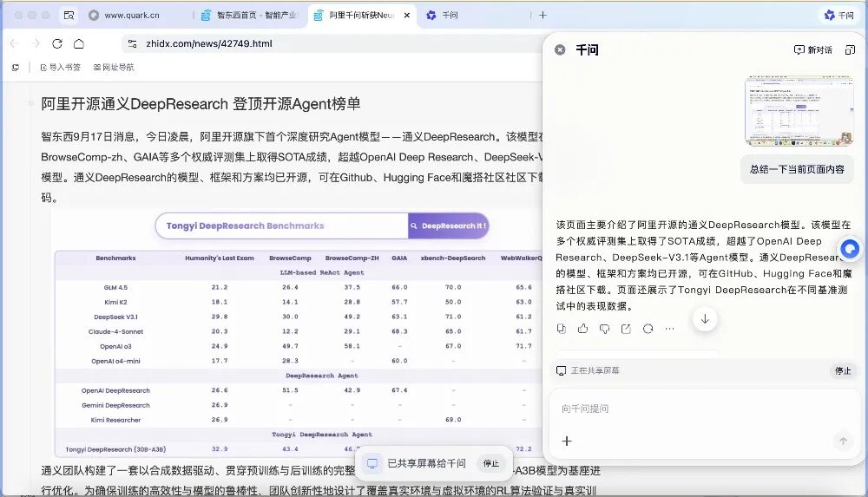Screen dimensions: 868x497
Task: Switch to the 智东西首页 tab
Action: 249,16
